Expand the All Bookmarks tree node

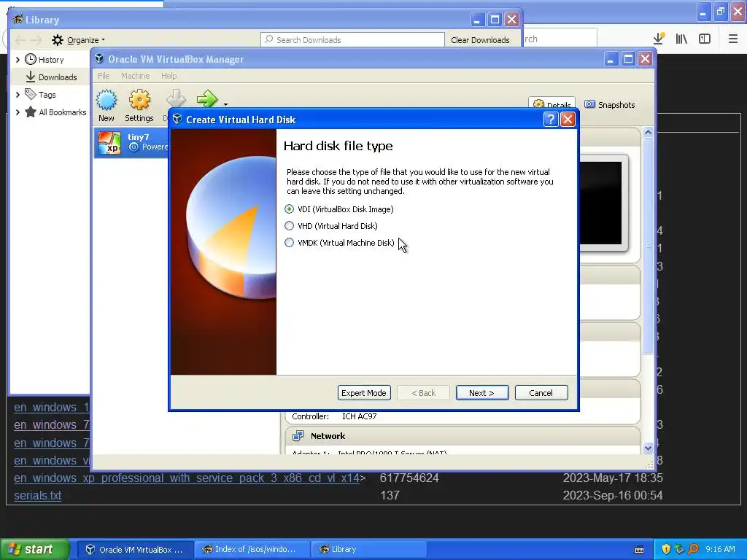tap(18, 112)
